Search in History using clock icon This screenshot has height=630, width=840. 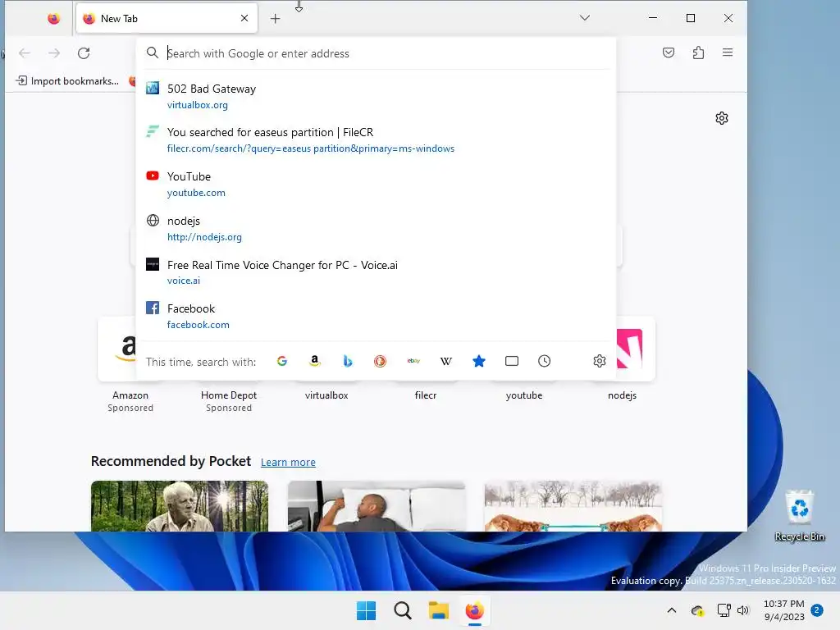coord(545,361)
